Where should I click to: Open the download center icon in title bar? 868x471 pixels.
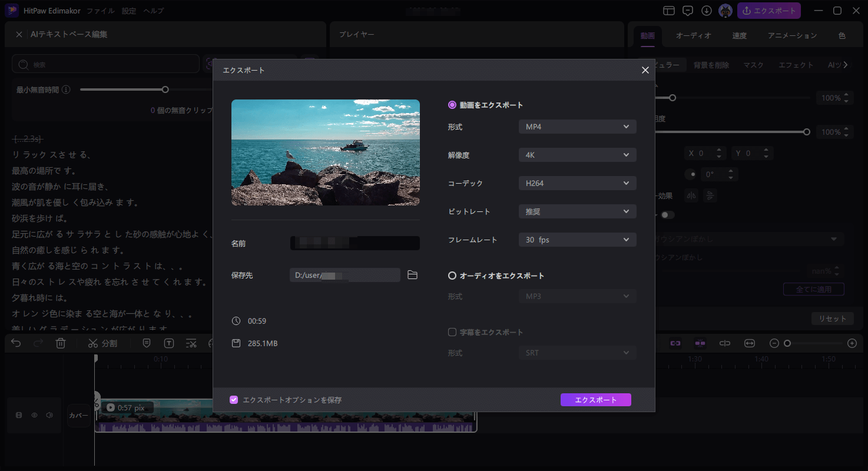707,11
